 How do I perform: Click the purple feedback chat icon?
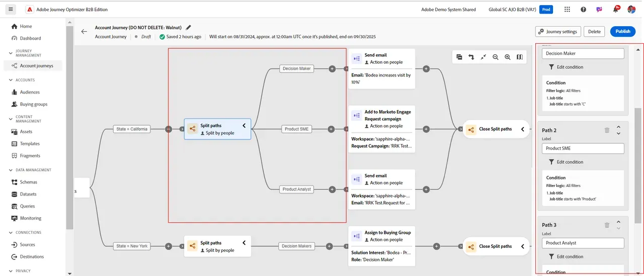coord(599,9)
